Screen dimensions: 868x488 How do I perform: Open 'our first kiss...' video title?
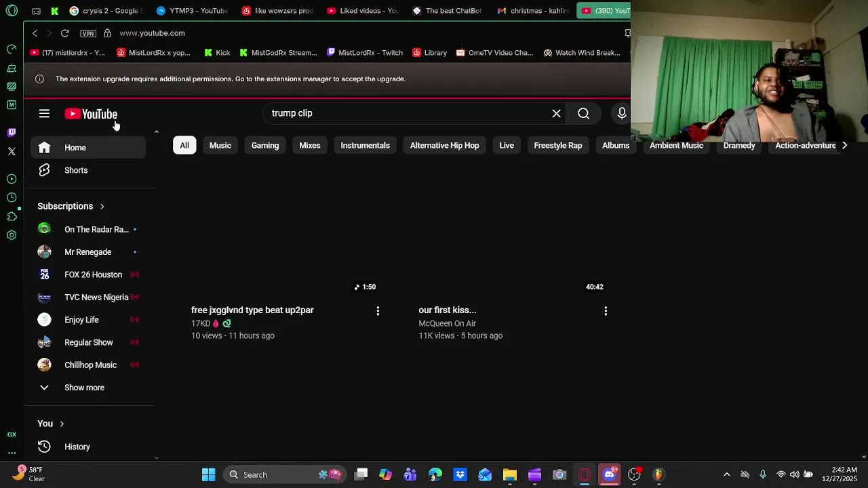(x=448, y=310)
